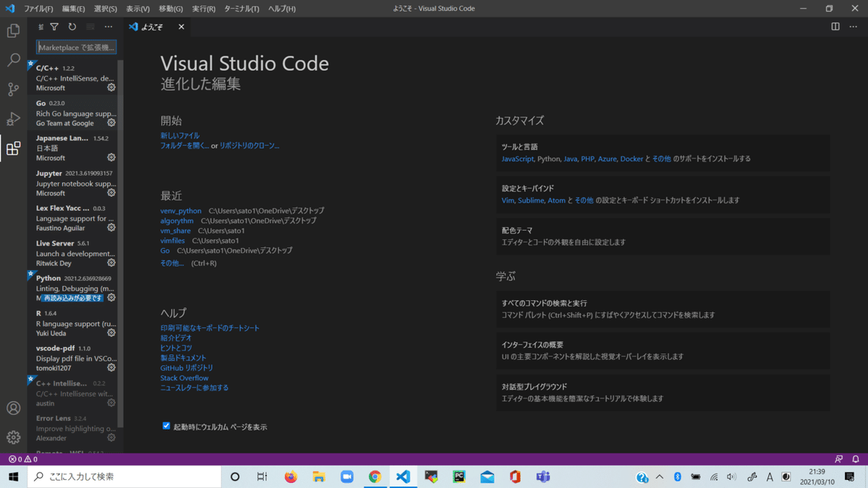The height and width of the screenshot is (488, 868).
Task: Open the Source Control view
Action: point(13,90)
